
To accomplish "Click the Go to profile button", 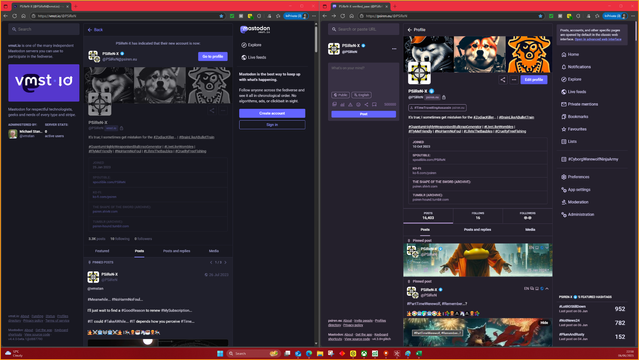I will click(x=213, y=57).
